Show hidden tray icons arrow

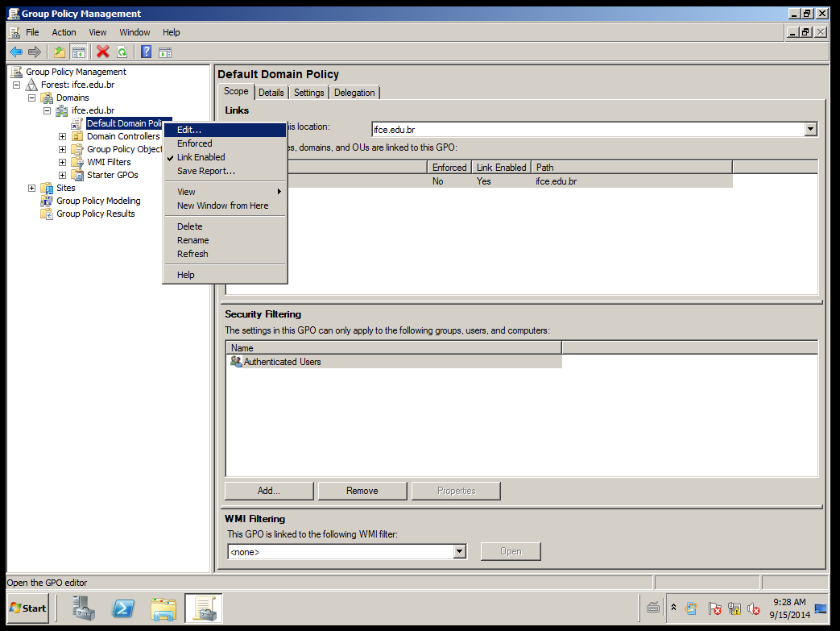click(x=673, y=608)
